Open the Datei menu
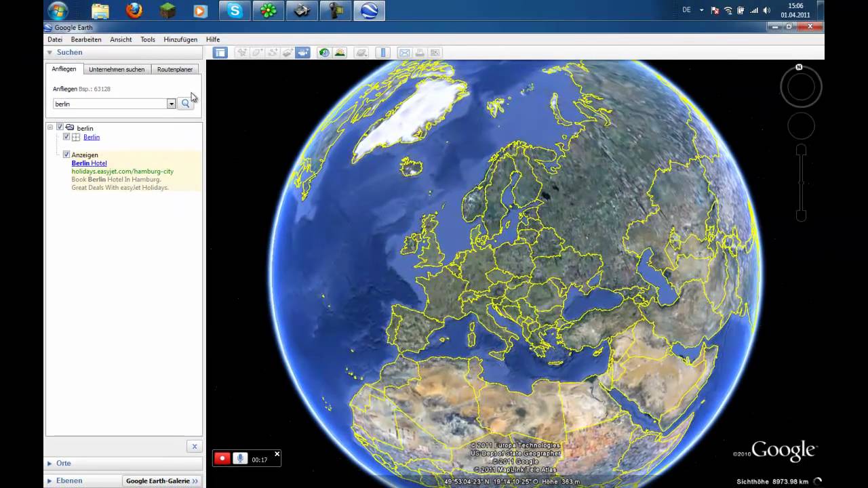The height and width of the screenshot is (488, 868). (x=55, y=39)
